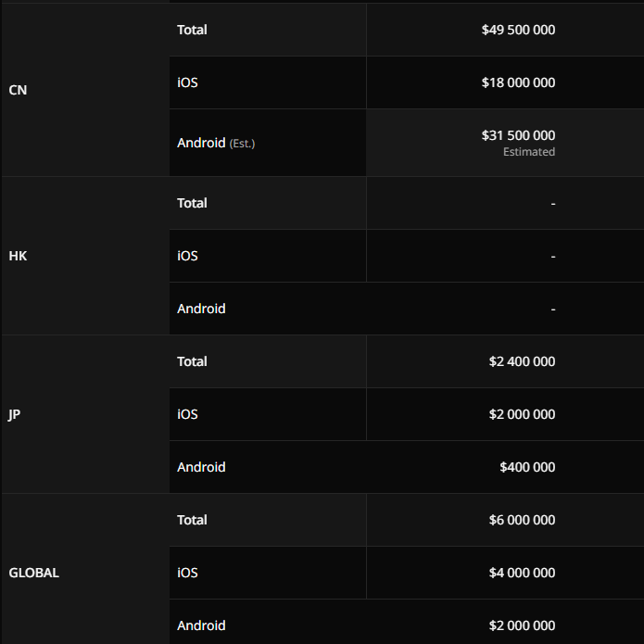Click the JP iOS value $2 000 000
Image resolution: width=644 pixels, height=644 pixels.
[522, 414]
